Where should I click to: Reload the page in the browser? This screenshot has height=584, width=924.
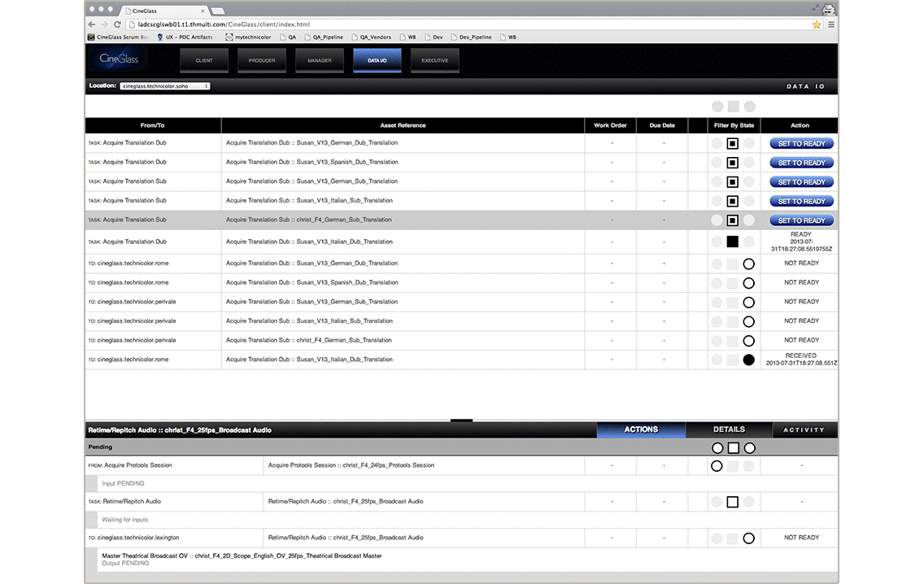pos(117,24)
